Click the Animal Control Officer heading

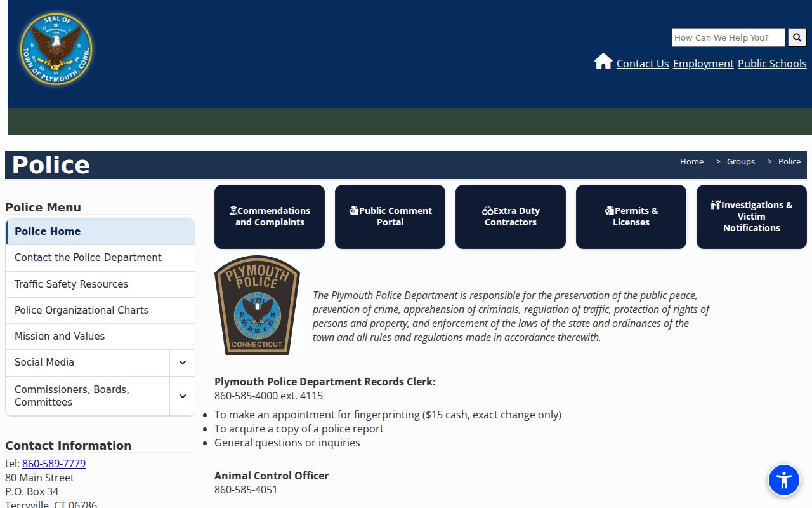[x=272, y=476]
